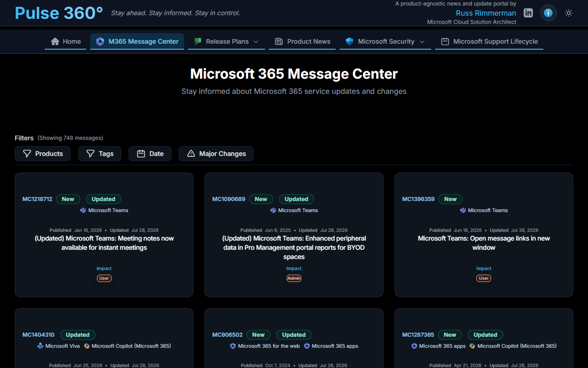Open the Microsoft Support Lifecycle tab
The width and height of the screenshot is (588, 368).
pos(489,41)
